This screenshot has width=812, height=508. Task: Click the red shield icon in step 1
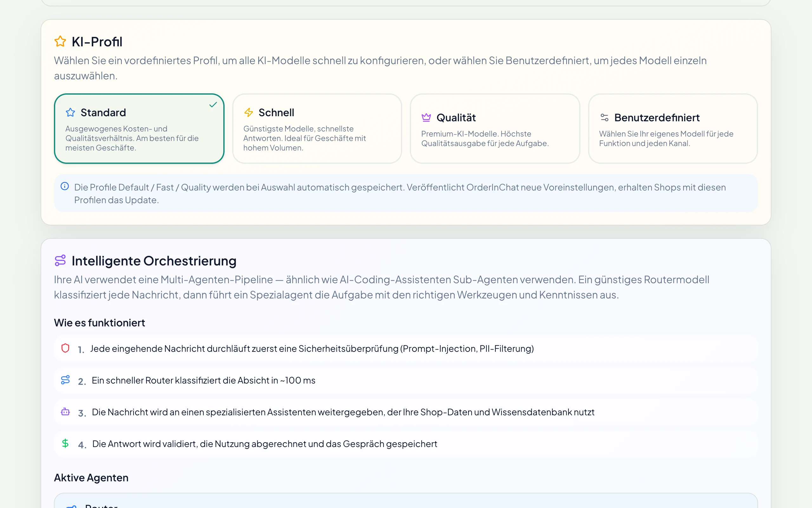click(65, 348)
